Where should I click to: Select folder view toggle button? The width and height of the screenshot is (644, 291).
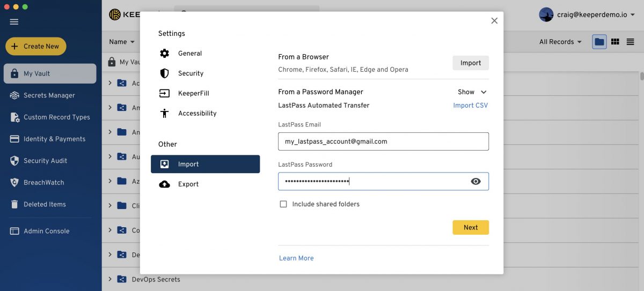(x=599, y=42)
